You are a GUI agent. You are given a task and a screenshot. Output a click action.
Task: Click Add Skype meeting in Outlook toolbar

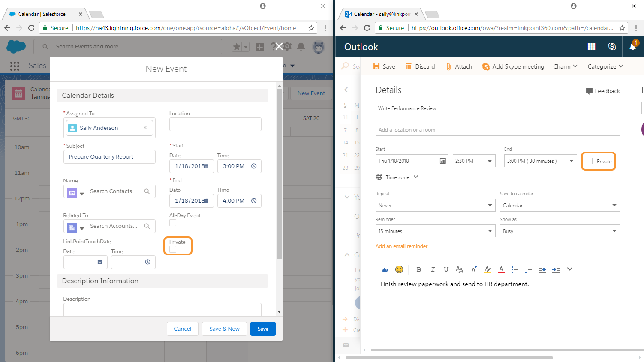(x=513, y=66)
